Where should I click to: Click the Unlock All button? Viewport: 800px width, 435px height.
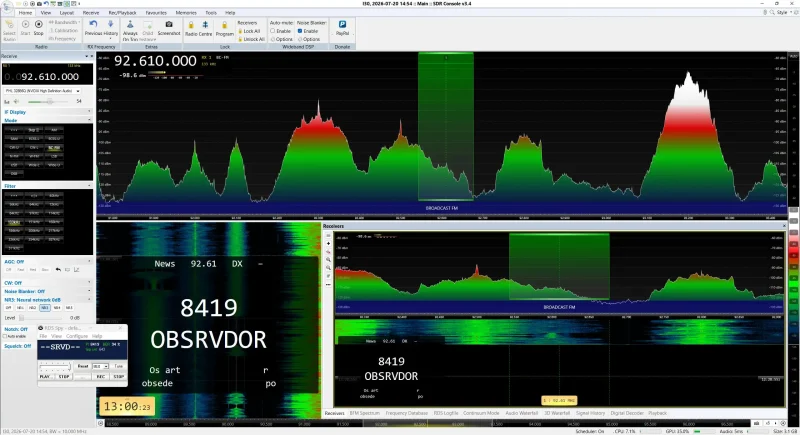[252, 39]
